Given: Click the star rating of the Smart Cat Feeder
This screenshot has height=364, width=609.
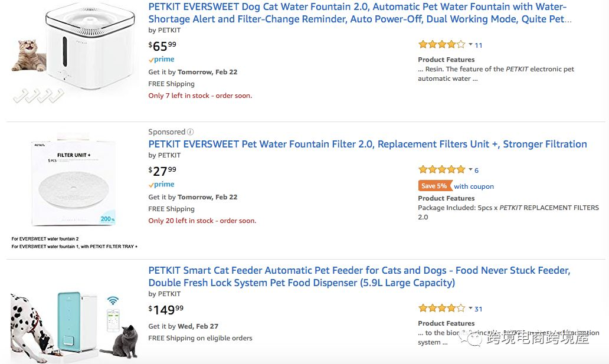Looking at the screenshot, I should pos(441,309).
